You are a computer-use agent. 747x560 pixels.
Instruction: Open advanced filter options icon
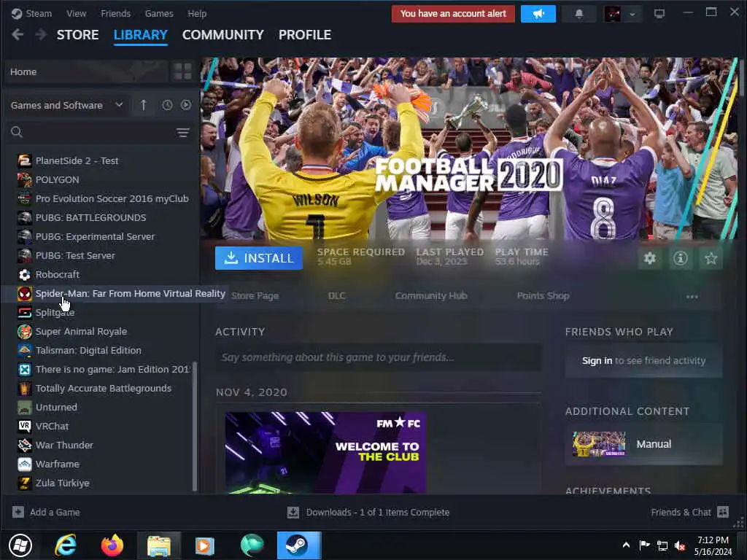[x=183, y=133]
